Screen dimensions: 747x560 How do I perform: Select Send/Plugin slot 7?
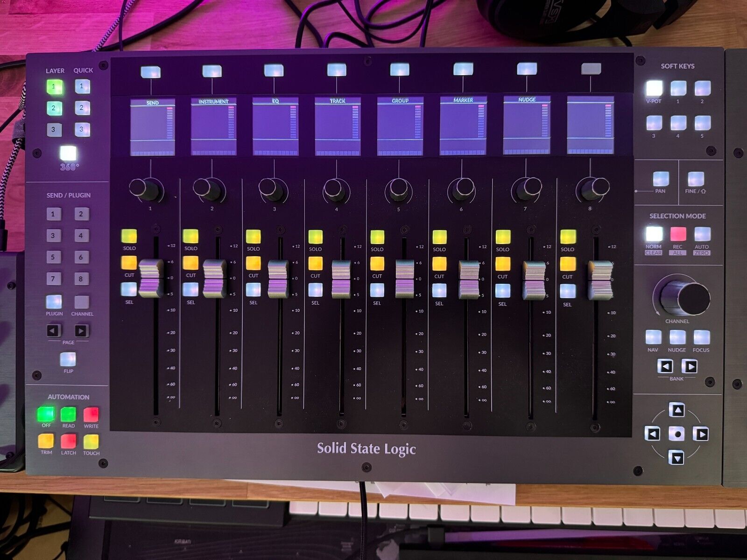pyautogui.click(x=53, y=279)
